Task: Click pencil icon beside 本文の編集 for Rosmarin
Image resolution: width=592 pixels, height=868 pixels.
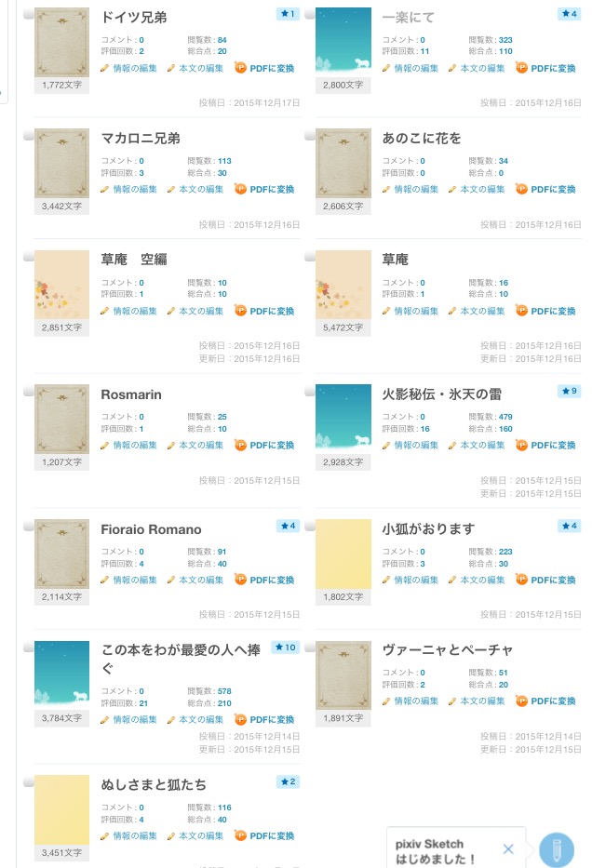Action: [x=171, y=446]
